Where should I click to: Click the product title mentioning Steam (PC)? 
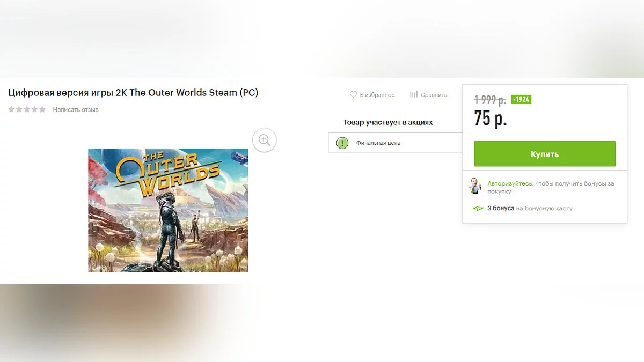(x=133, y=93)
